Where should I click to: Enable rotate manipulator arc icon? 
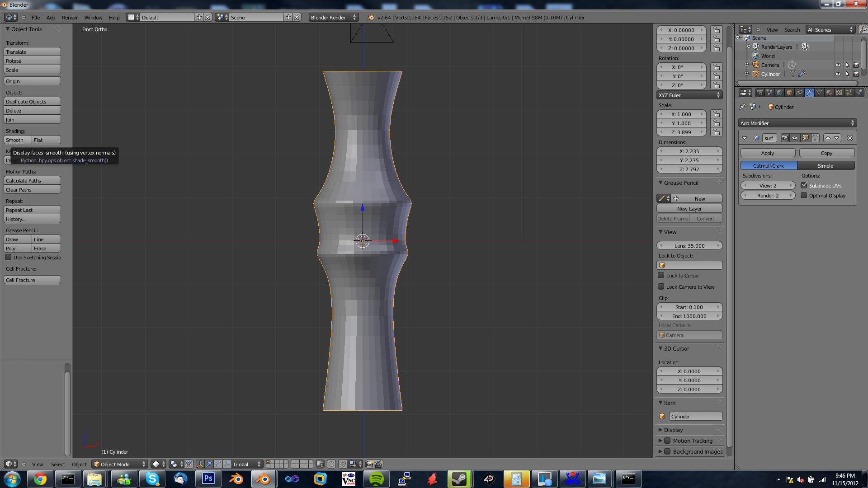218,464
